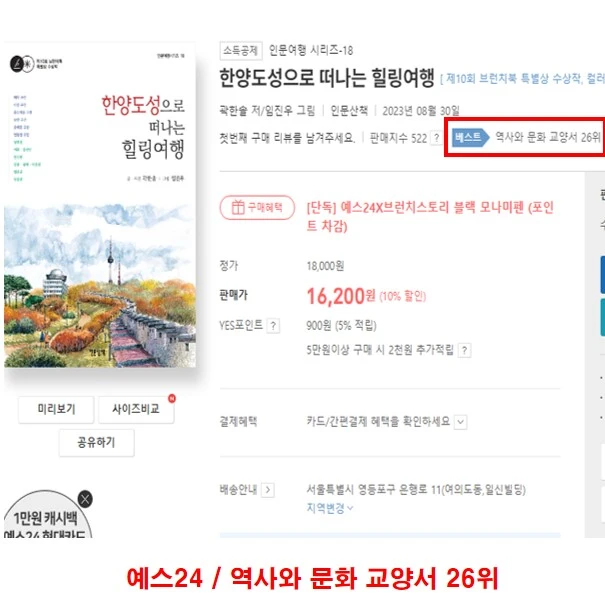Click the 공유하기 button
This screenshot has height=605, width=605.
[96, 443]
